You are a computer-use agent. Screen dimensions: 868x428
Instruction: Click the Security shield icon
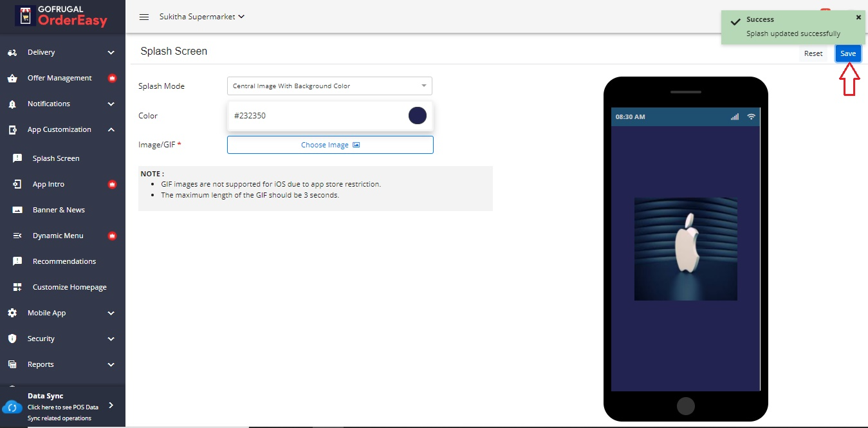tap(12, 339)
